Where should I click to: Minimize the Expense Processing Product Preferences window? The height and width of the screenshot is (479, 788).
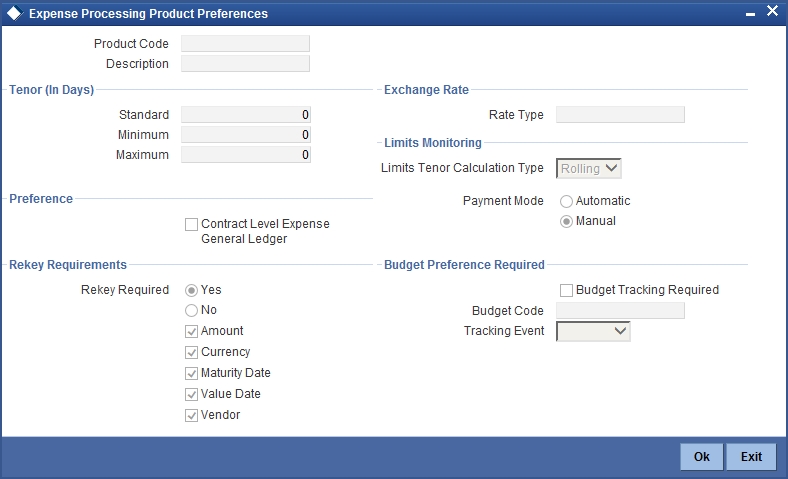(749, 13)
